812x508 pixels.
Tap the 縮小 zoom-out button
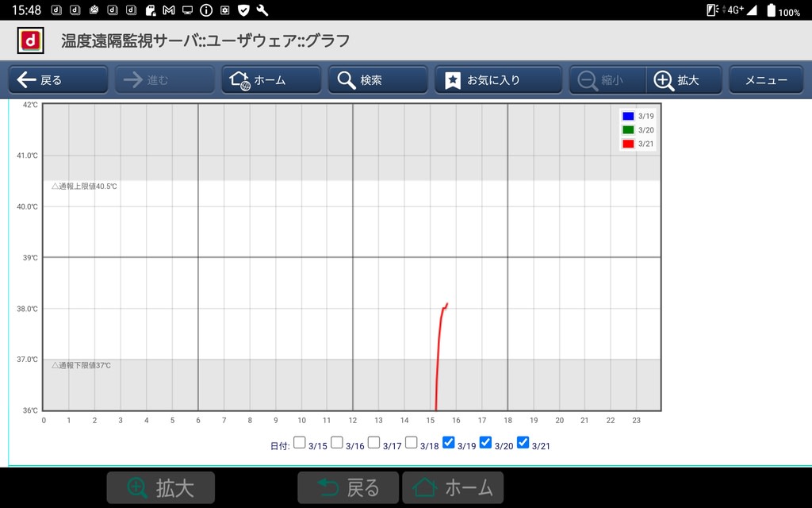607,80
